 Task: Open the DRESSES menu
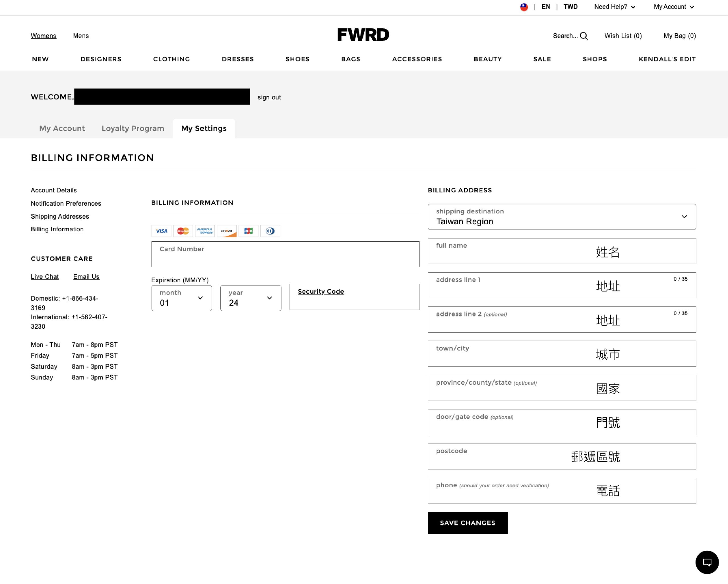[238, 59]
